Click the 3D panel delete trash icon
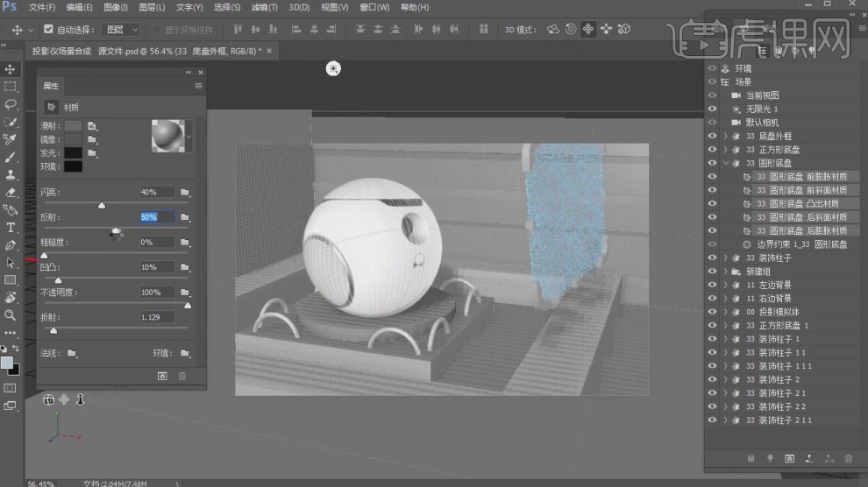This screenshot has height=487, width=868. [849, 458]
